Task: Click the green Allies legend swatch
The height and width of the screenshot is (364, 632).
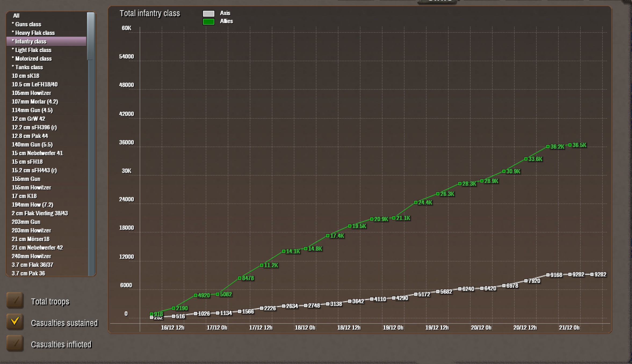Action: pos(208,22)
